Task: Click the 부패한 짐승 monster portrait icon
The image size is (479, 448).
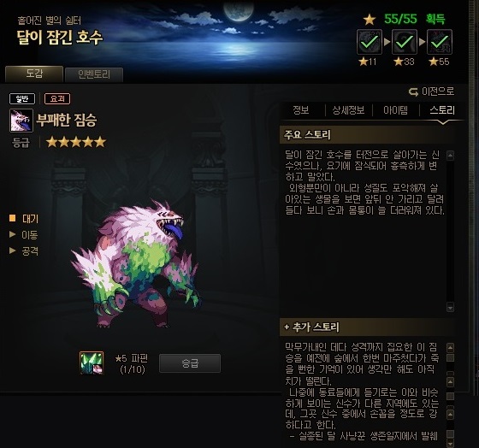Action: click(x=21, y=121)
